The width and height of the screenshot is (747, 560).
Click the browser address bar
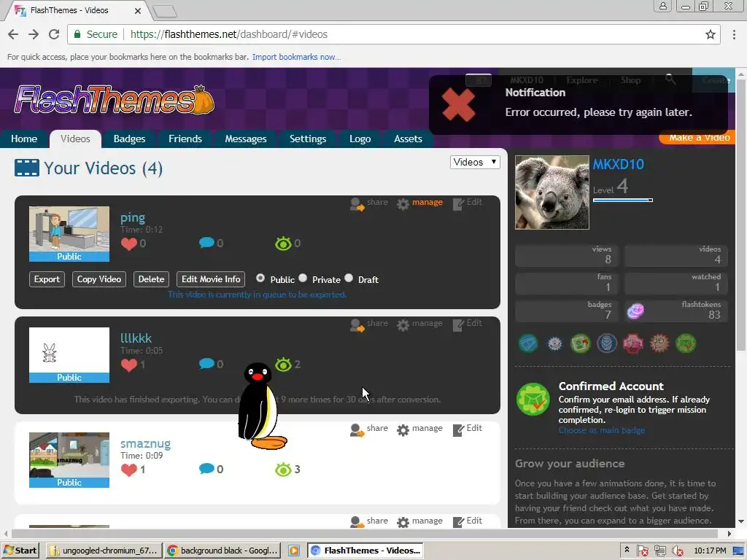click(x=395, y=34)
